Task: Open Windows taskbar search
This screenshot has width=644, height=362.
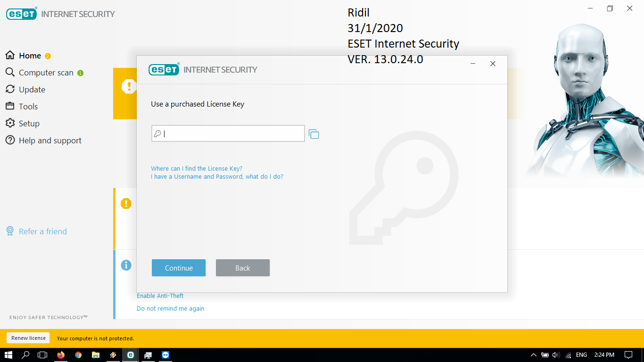Action: (26, 355)
